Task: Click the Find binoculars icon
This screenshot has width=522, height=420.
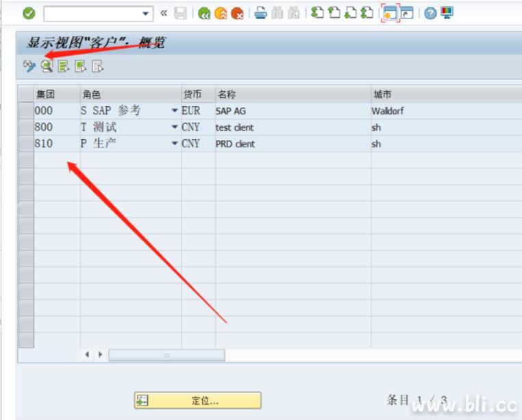Action: pos(277,13)
